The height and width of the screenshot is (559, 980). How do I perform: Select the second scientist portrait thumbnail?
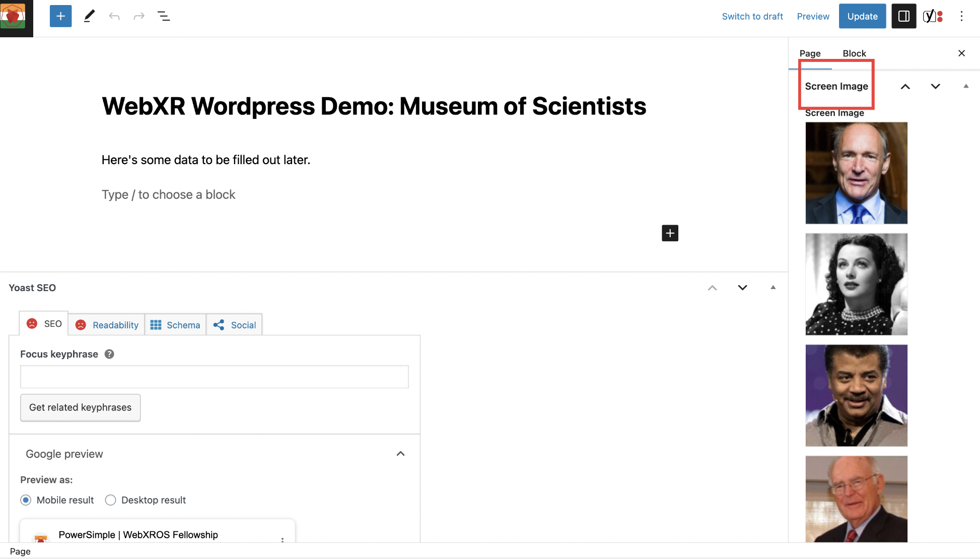tap(856, 284)
